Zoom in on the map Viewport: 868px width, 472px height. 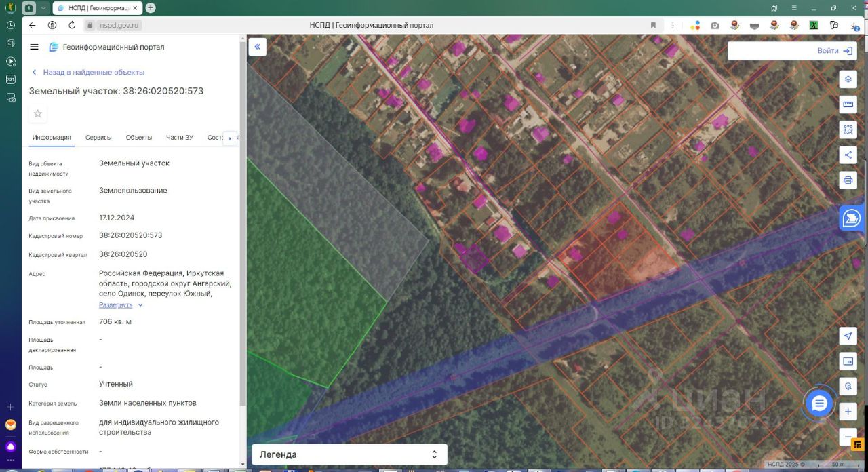(847, 411)
